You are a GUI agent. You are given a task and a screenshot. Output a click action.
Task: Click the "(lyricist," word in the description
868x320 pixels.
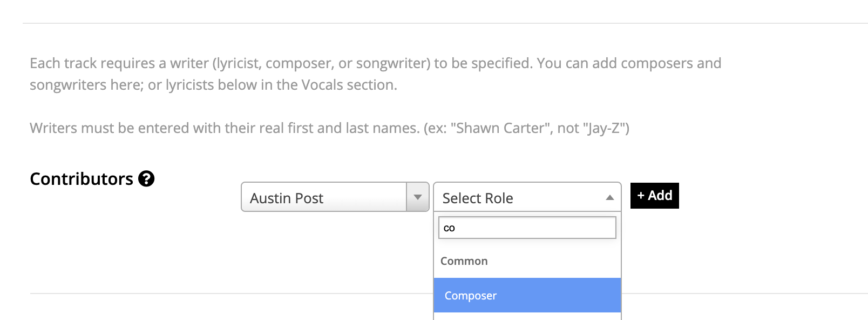(x=238, y=64)
